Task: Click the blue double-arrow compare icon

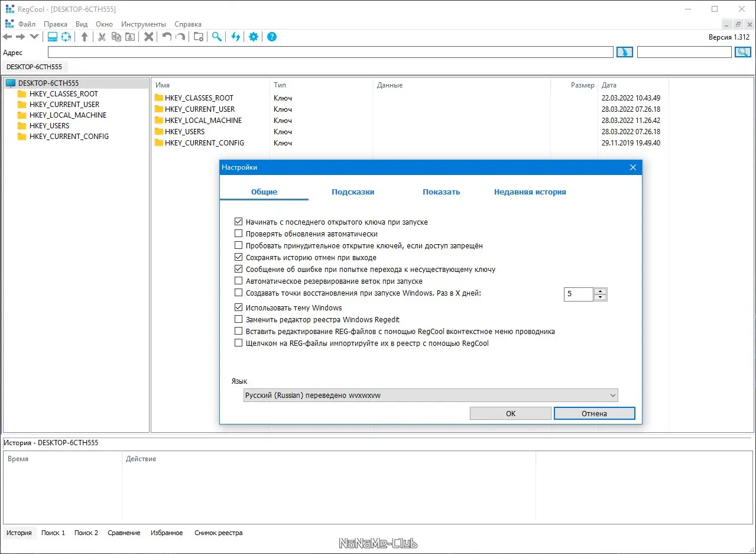Action: [x=236, y=37]
